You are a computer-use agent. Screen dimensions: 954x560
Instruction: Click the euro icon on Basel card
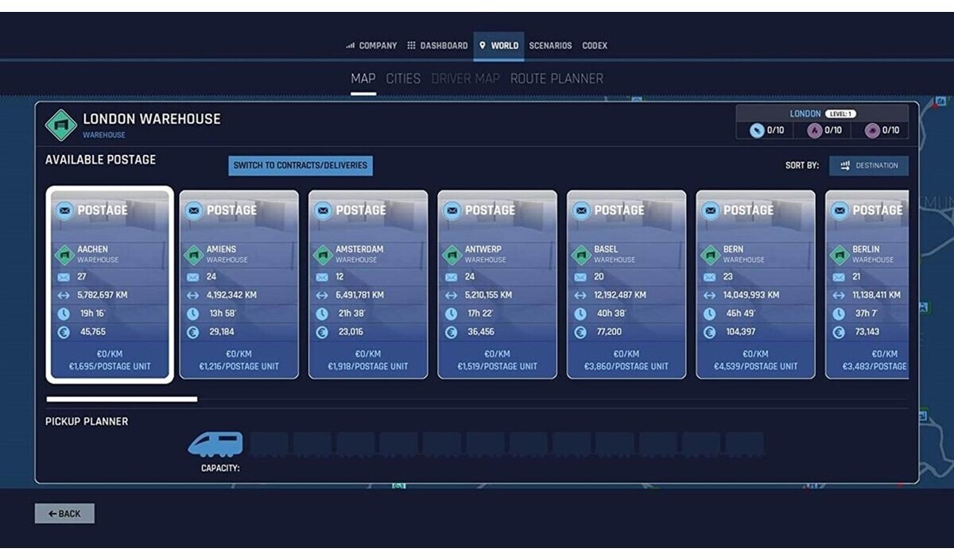point(580,332)
